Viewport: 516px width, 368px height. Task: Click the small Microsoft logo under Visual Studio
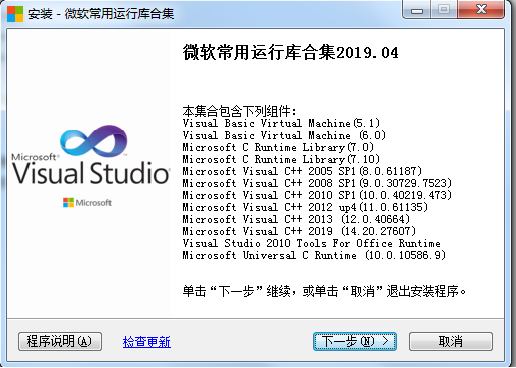87,202
